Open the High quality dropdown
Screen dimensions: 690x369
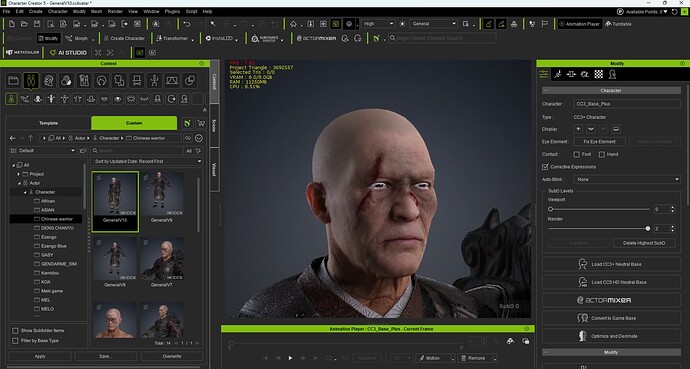click(x=378, y=24)
